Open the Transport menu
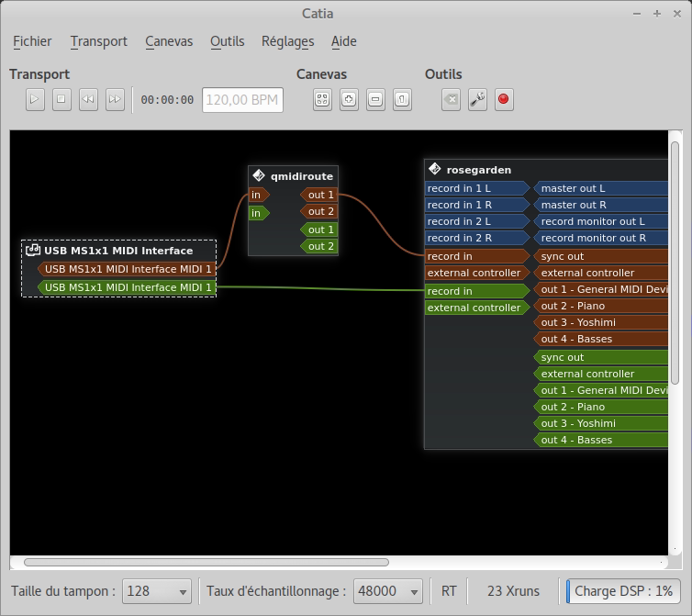This screenshot has width=692, height=616. click(99, 41)
